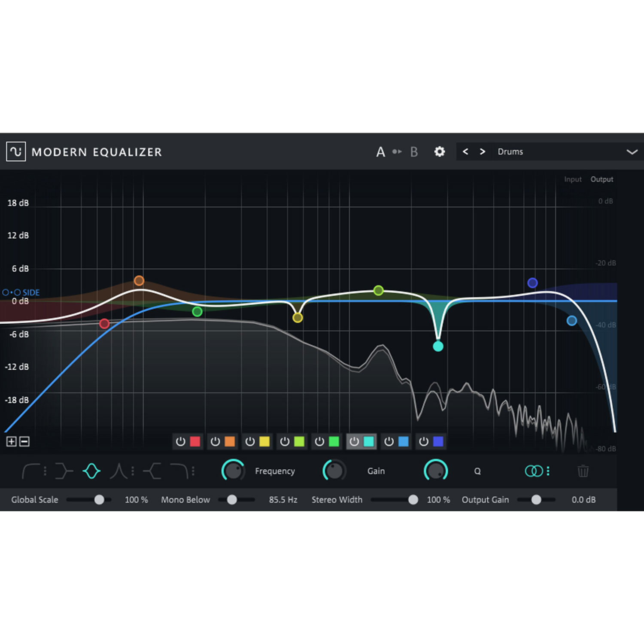The width and height of the screenshot is (644, 644).
Task: Load previous preset using left arrow
Action: tap(465, 152)
